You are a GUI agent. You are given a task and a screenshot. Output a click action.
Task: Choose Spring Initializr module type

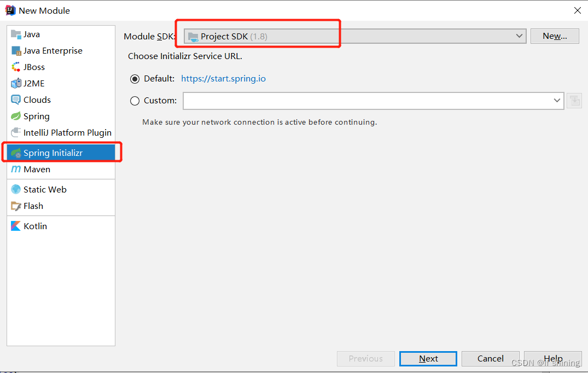pos(61,153)
